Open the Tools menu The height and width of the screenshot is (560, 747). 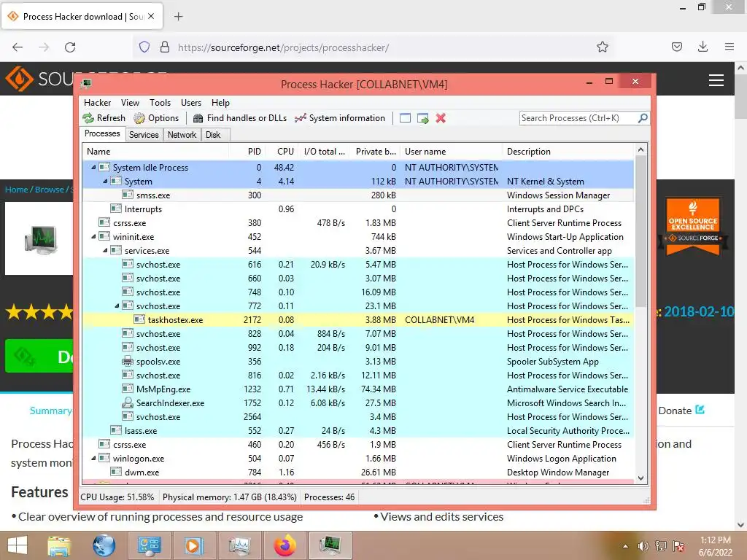pos(160,103)
